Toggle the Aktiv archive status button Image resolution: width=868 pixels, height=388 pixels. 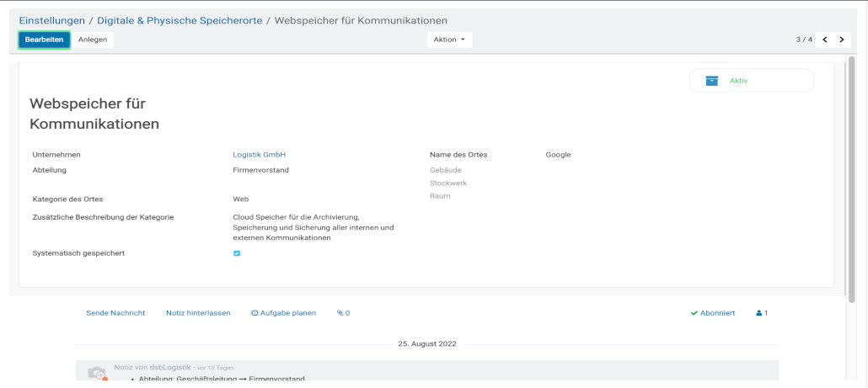[x=751, y=81]
